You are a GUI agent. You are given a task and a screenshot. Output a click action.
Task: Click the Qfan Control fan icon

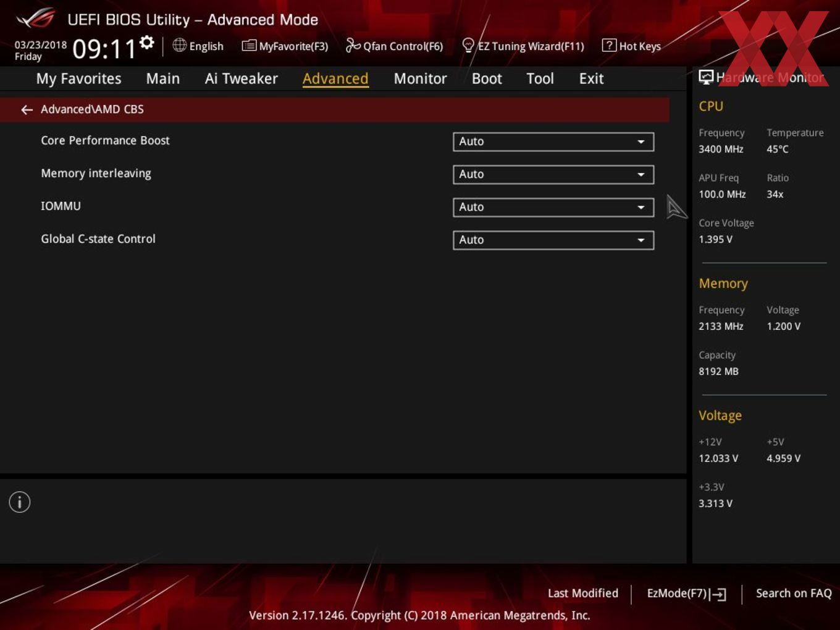click(x=353, y=45)
